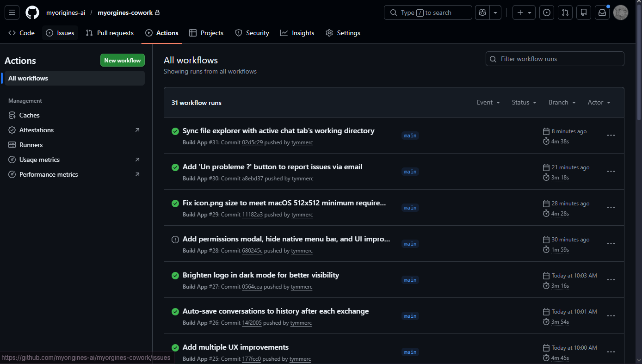This screenshot has height=364, width=642.
Task: Switch to the Projects tab
Action: pyautogui.click(x=206, y=33)
